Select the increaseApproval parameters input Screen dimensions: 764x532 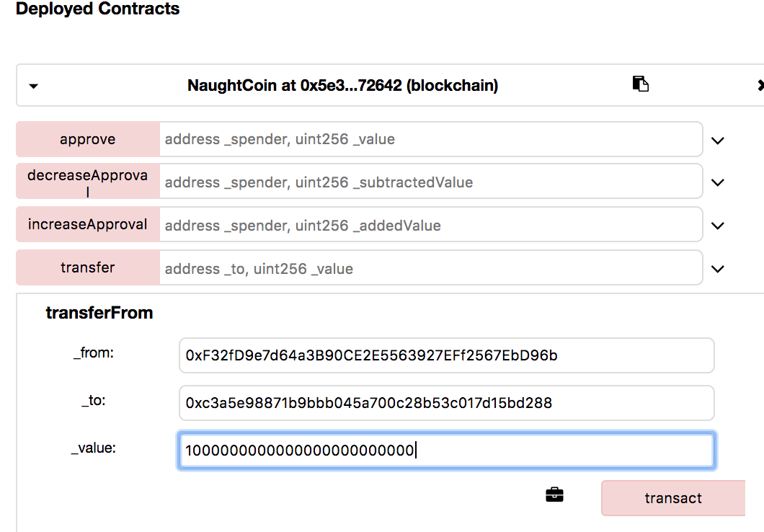pos(430,226)
